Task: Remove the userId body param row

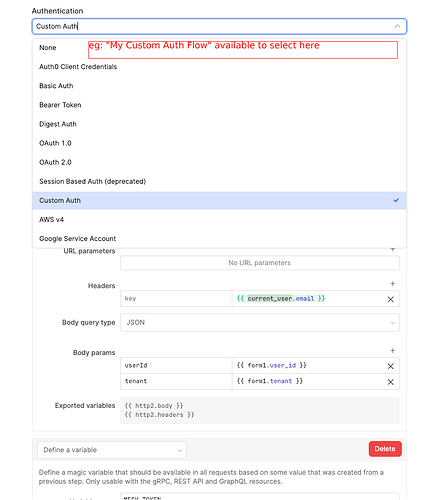Action: point(391,366)
